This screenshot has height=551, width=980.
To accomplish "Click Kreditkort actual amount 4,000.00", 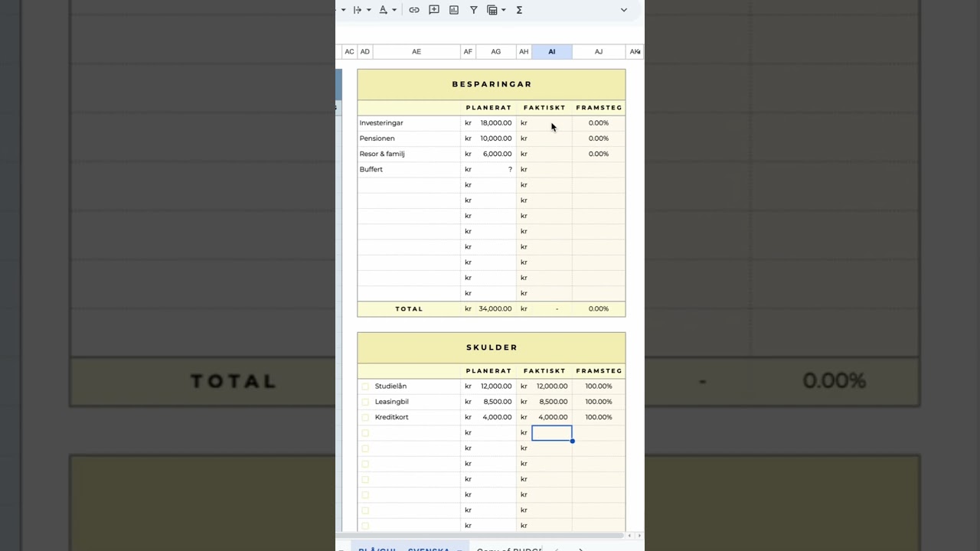I will pyautogui.click(x=553, y=417).
